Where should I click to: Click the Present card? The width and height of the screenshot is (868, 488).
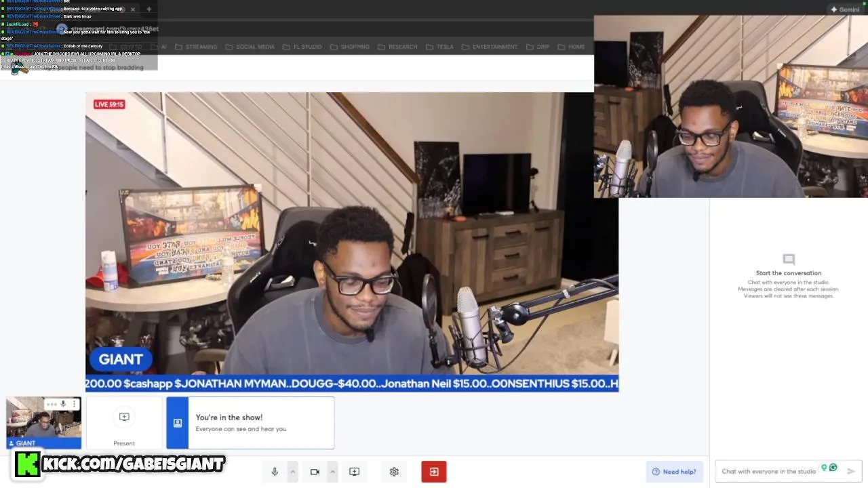tap(124, 424)
